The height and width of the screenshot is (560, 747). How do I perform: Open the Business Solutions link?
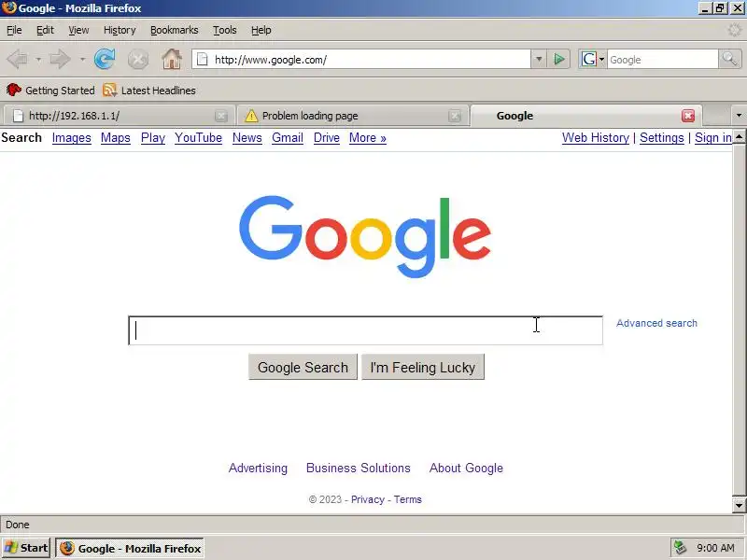pyautogui.click(x=359, y=469)
